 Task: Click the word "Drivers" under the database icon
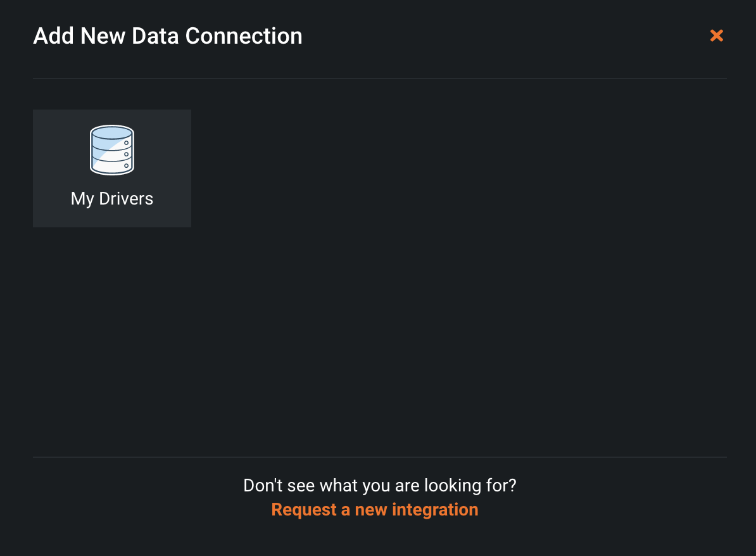click(126, 199)
